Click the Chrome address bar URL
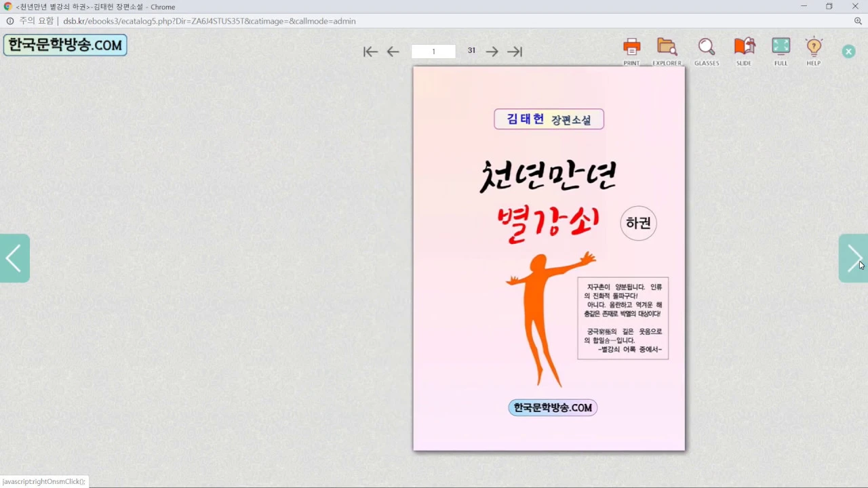 coord(210,21)
